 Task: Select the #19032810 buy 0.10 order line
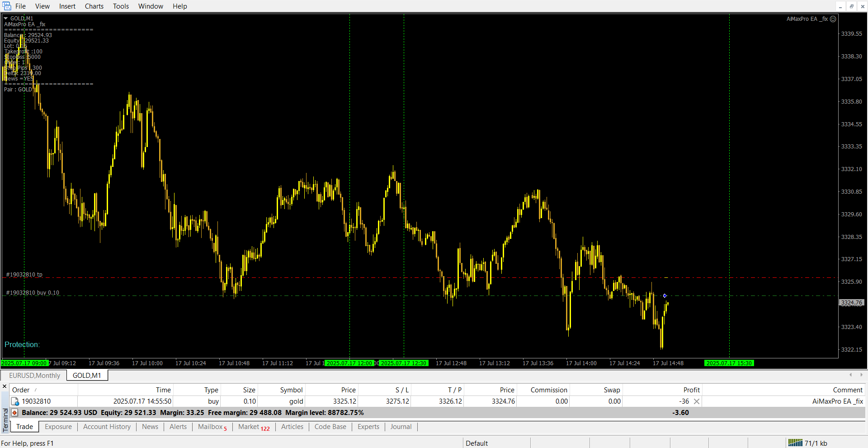(33, 293)
